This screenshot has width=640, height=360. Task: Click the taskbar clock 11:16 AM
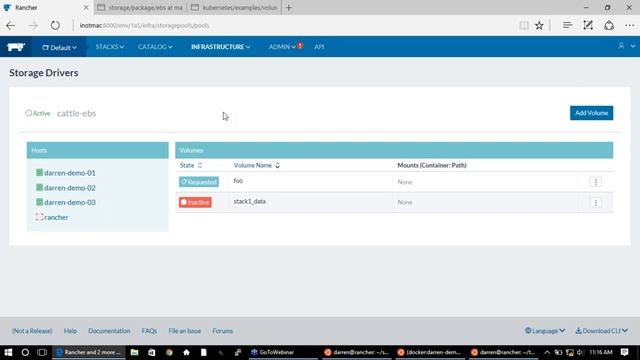601,352
